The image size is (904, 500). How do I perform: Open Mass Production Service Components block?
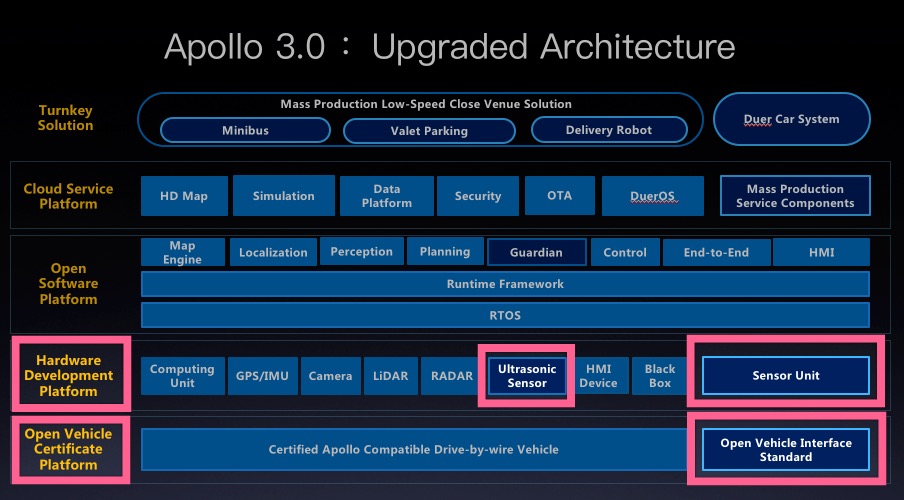(x=795, y=196)
